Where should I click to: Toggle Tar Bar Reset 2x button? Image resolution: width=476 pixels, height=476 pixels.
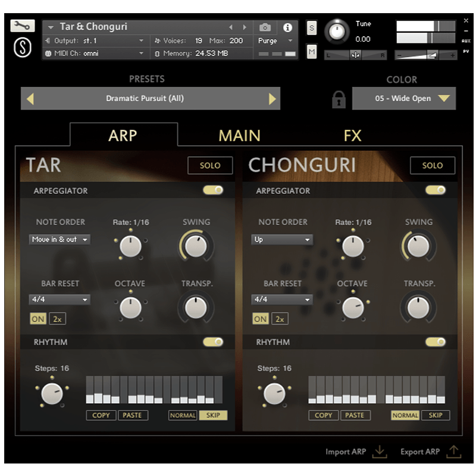(57, 319)
